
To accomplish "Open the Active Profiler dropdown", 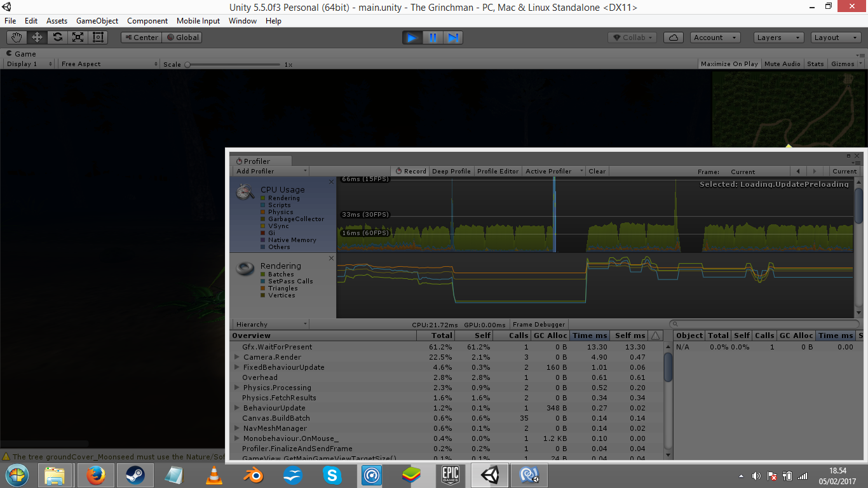I will (553, 171).
